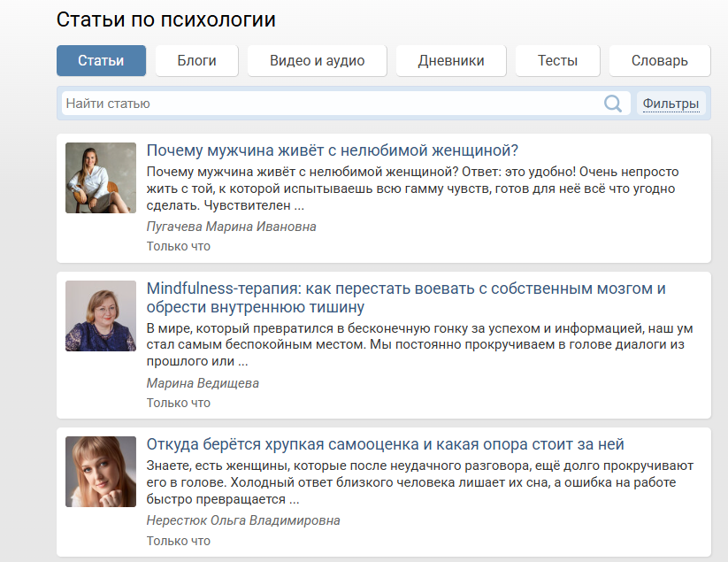The width and height of the screenshot is (728, 562).
Task: Click 'Только что' under Пугачева's article
Action: pyautogui.click(x=179, y=246)
